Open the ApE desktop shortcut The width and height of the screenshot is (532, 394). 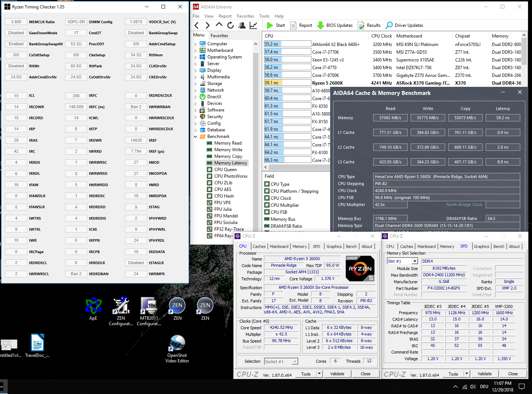[x=93, y=309]
